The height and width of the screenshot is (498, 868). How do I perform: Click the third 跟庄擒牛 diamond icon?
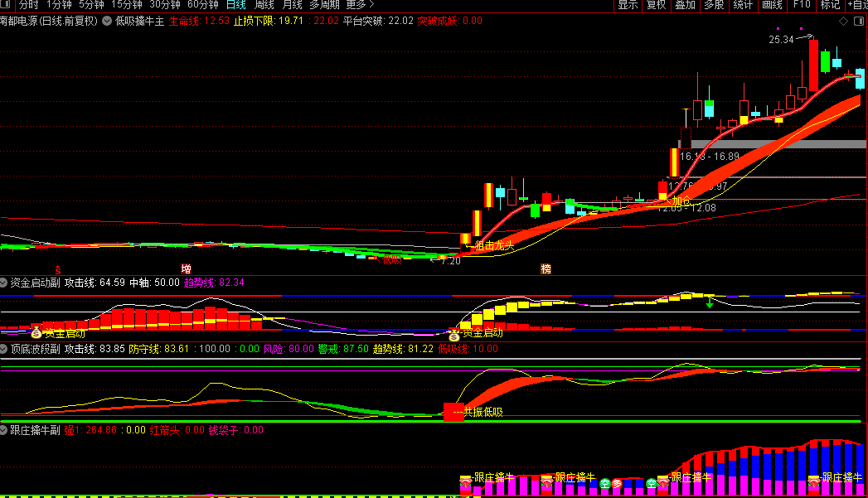[x=662, y=482]
